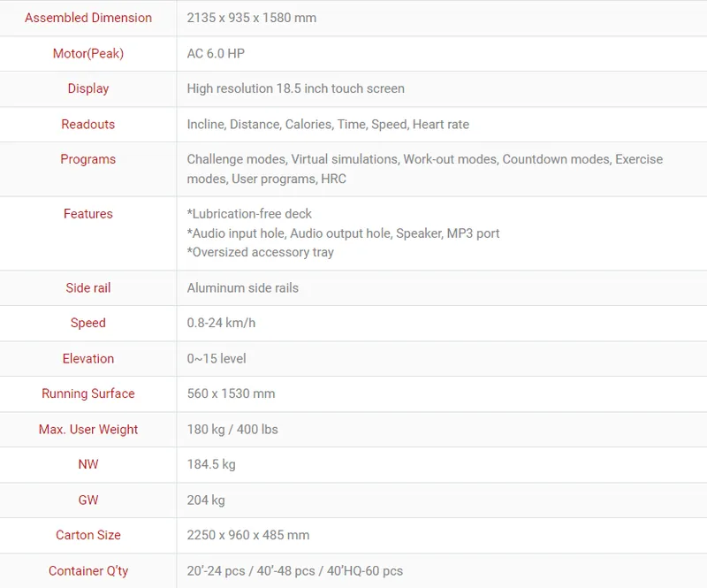Select the 'AC 6.0 HP' value

click(x=216, y=53)
